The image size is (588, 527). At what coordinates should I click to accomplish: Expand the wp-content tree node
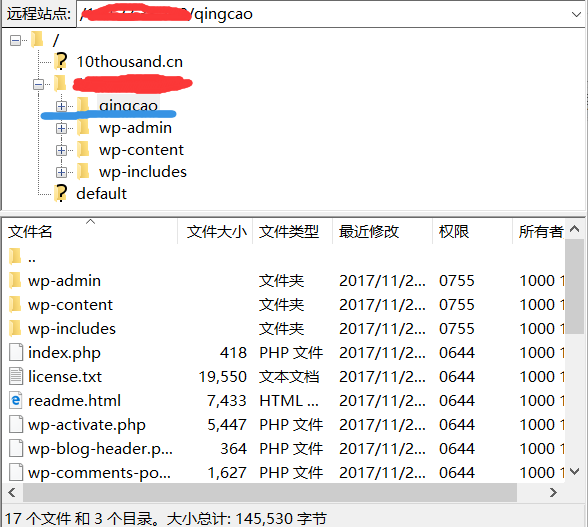[61, 150]
